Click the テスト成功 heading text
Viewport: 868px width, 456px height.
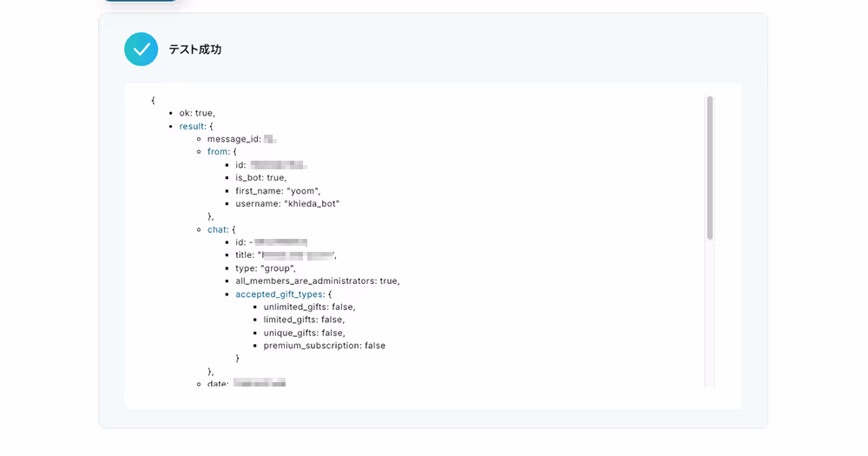point(194,50)
